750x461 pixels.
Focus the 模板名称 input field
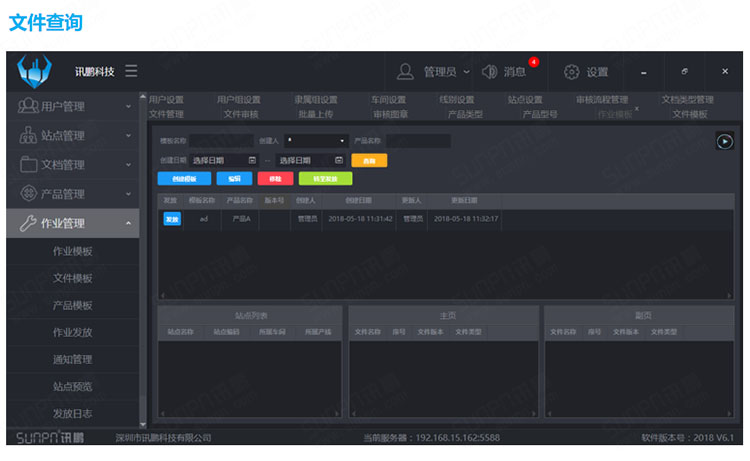coord(220,141)
